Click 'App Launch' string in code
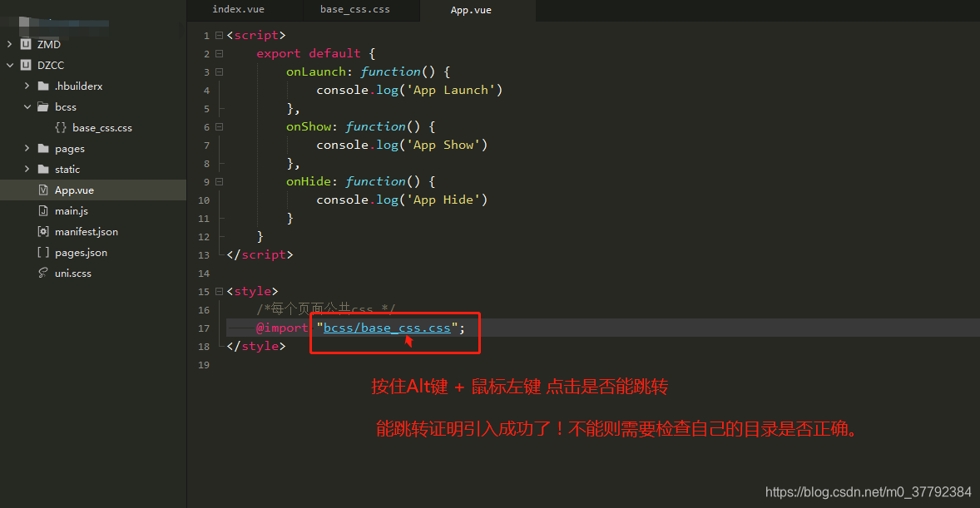Screen dimensions: 980x508 [x=451, y=90]
